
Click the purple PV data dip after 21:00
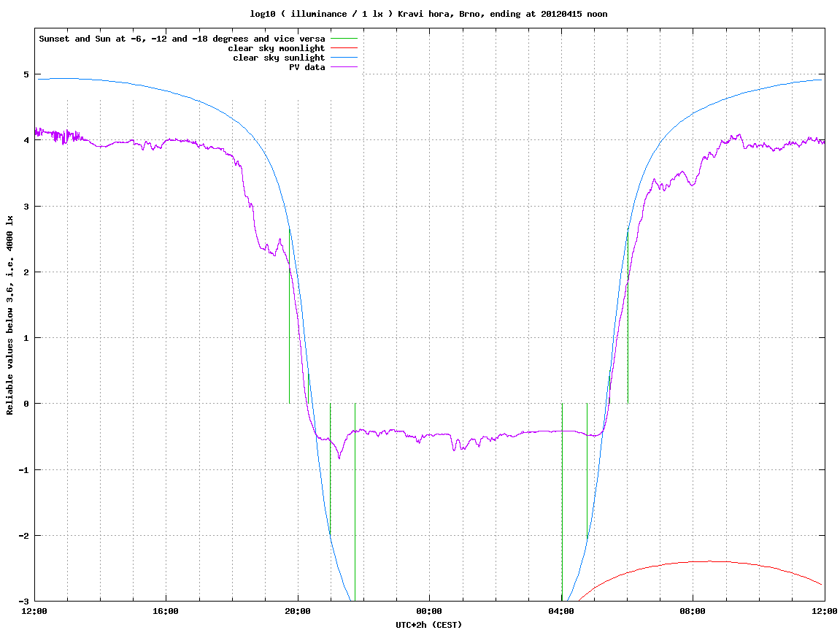click(339, 456)
